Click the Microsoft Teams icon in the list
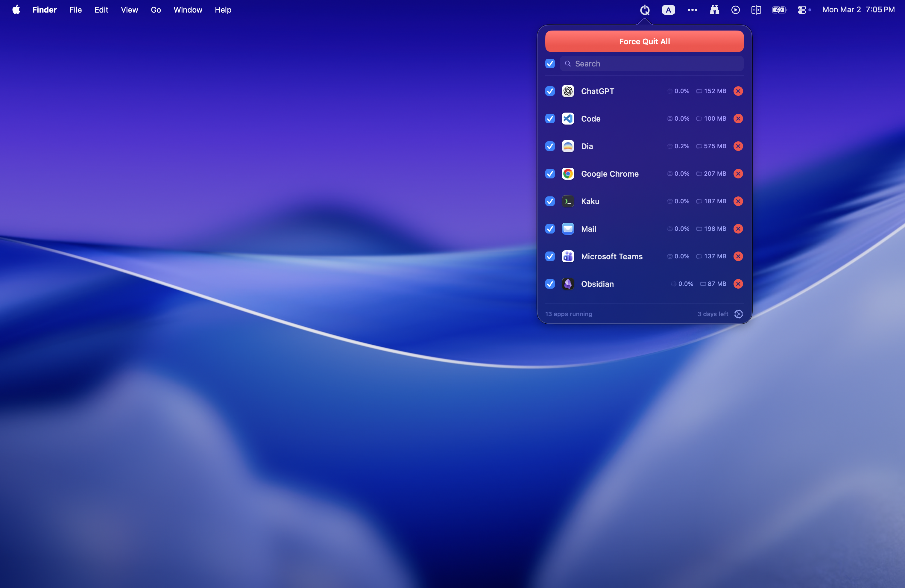 [x=568, y=256]
